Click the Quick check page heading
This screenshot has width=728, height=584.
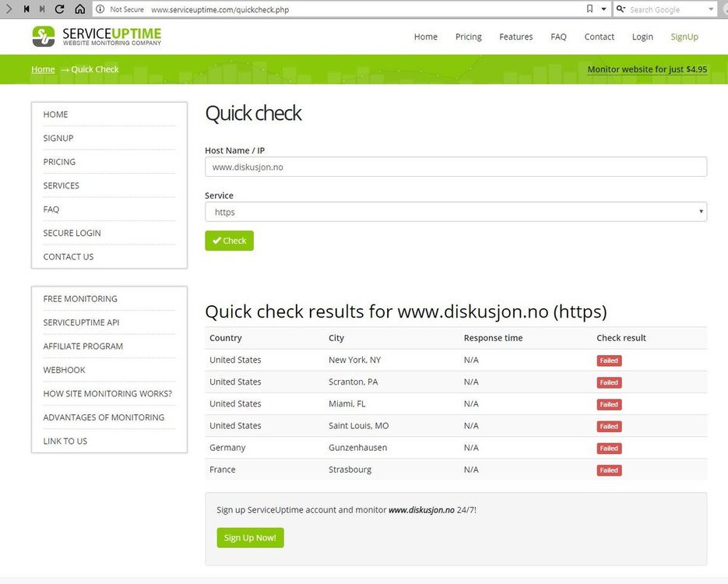[x=254, y=113]
